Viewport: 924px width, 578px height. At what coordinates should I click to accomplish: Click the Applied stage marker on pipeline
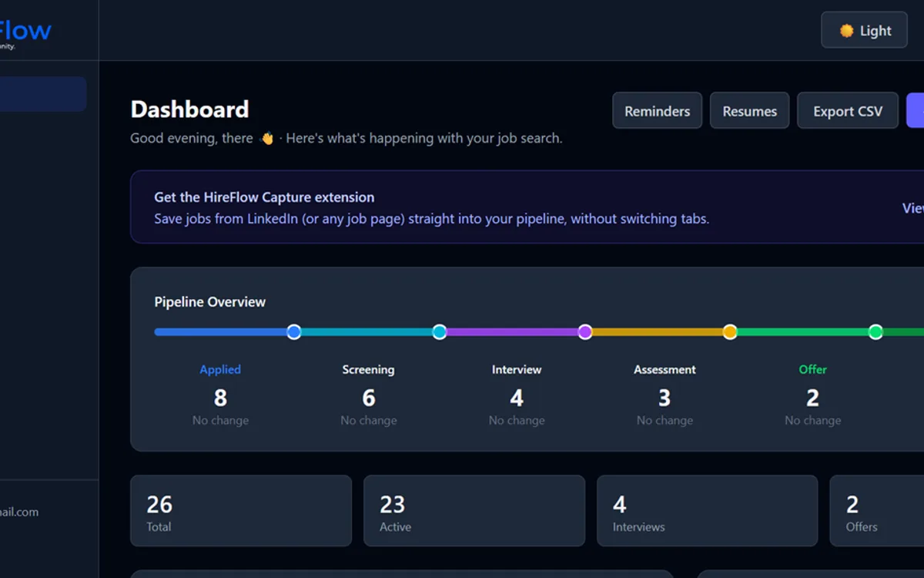pyautogui.click(x=293, y=332)
